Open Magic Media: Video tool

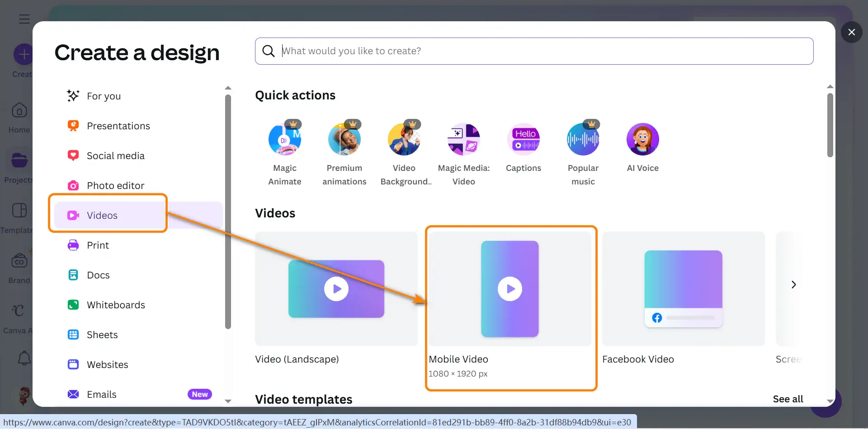[x=463, y=140]
